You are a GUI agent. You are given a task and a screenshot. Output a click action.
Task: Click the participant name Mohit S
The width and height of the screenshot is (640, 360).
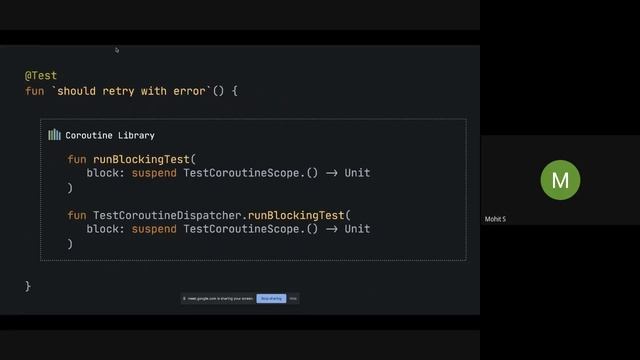coord(495,219)
